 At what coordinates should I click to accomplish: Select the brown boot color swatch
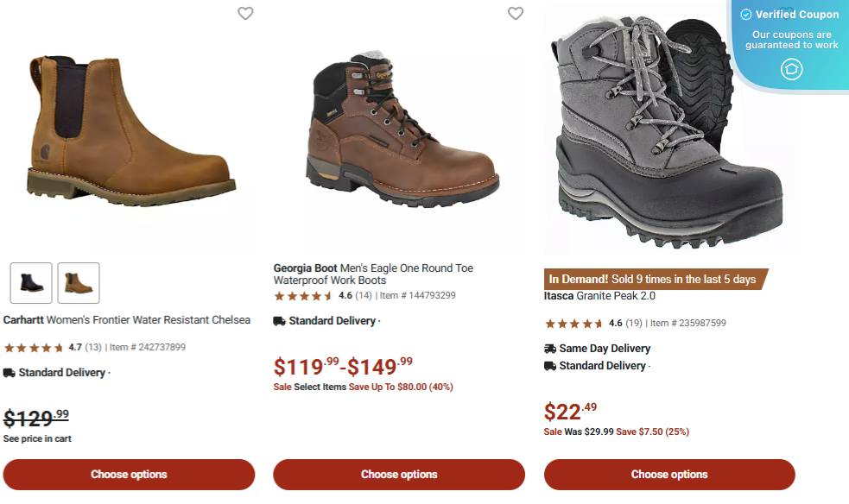pos(78,282)
